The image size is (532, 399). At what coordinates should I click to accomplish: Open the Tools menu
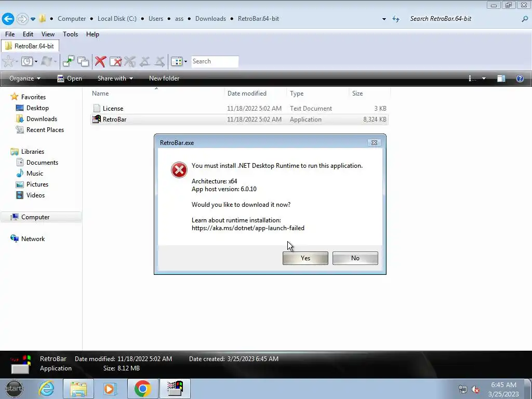pyautogui.click(x=70, y=34)
